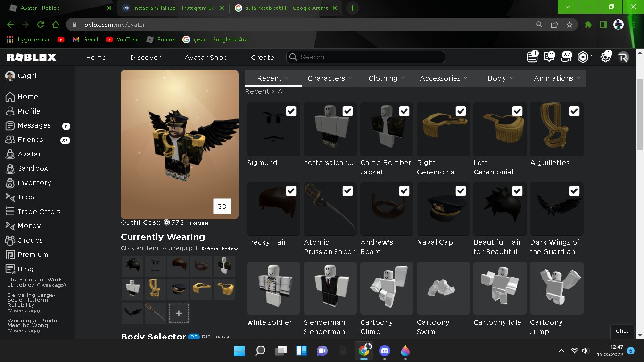Open the Chat button at bottom right

click(x=622, y=331)
